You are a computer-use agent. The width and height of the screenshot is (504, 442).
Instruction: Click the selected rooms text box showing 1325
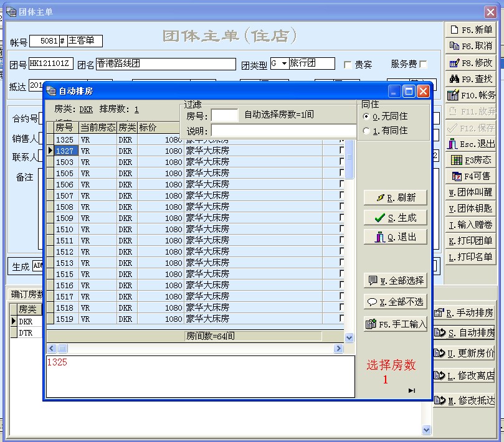(x=201, y=376)
